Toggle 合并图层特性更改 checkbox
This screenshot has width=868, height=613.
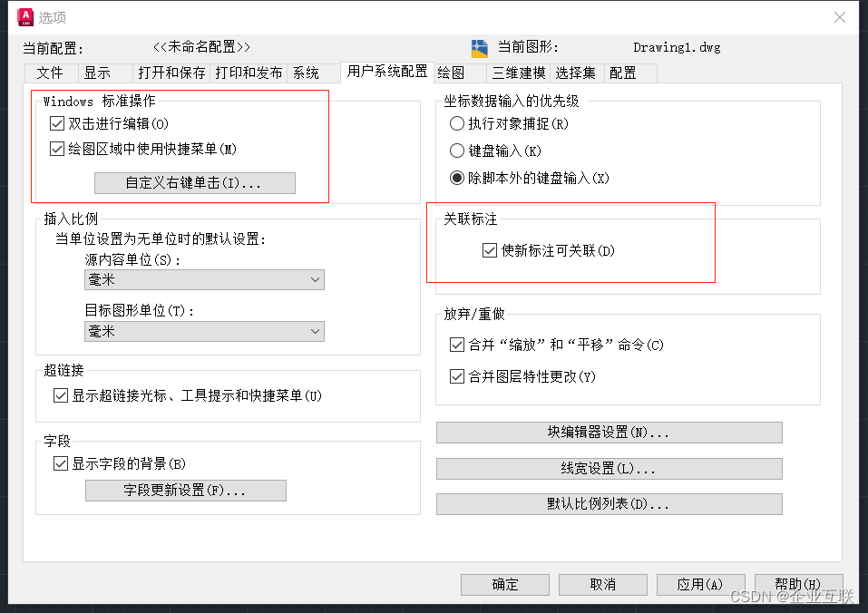pyautogui.click(x=457, y=376)
